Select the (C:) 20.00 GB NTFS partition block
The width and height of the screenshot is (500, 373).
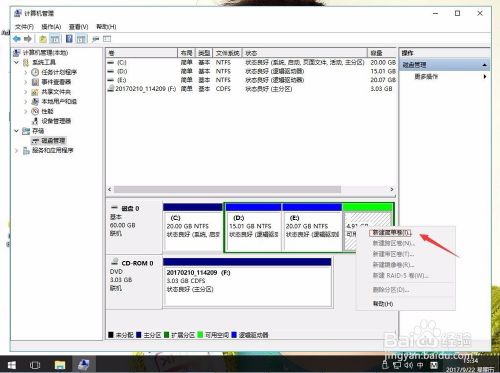(193, 227)
